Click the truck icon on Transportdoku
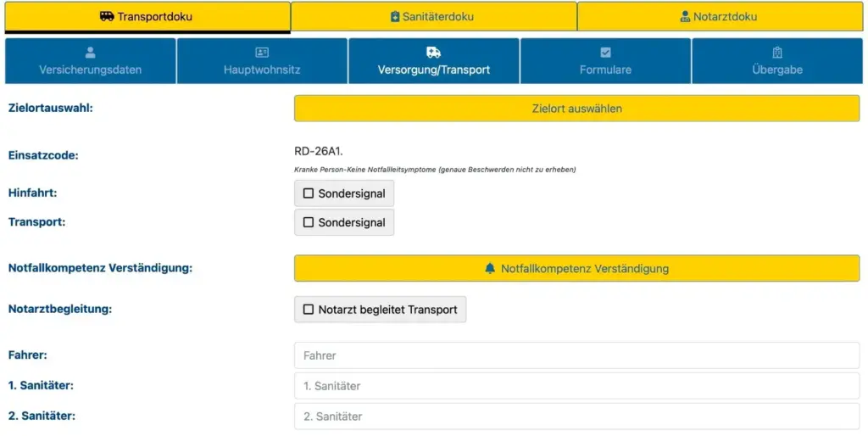The width and height of the screenshot is (868, 436). click(x=107, y=16)
